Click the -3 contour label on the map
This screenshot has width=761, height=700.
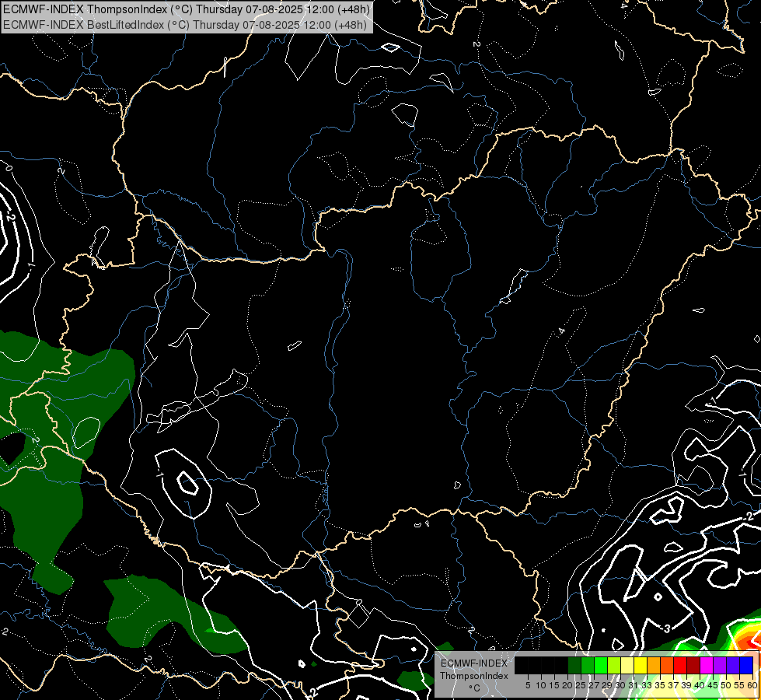[x=665, y=628]
